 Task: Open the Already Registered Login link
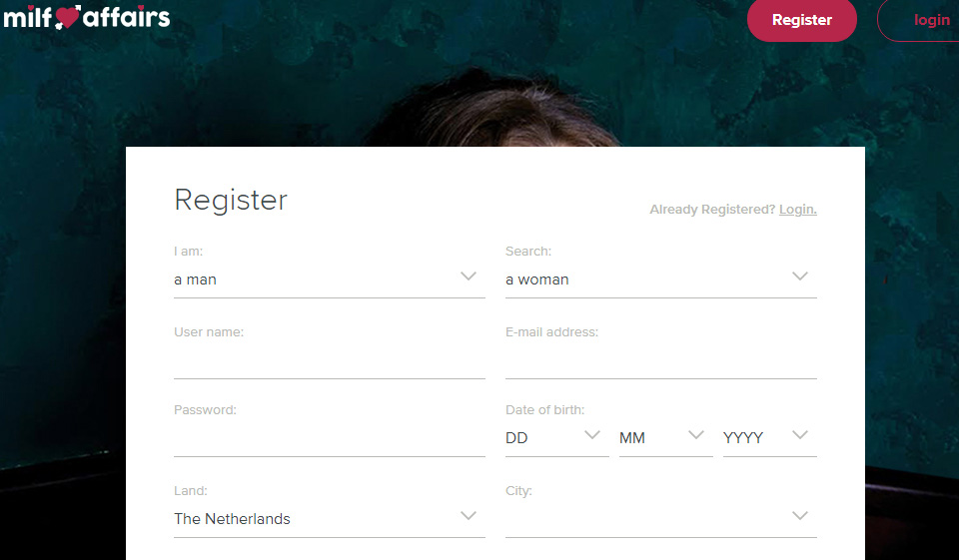tap(797, 210)
